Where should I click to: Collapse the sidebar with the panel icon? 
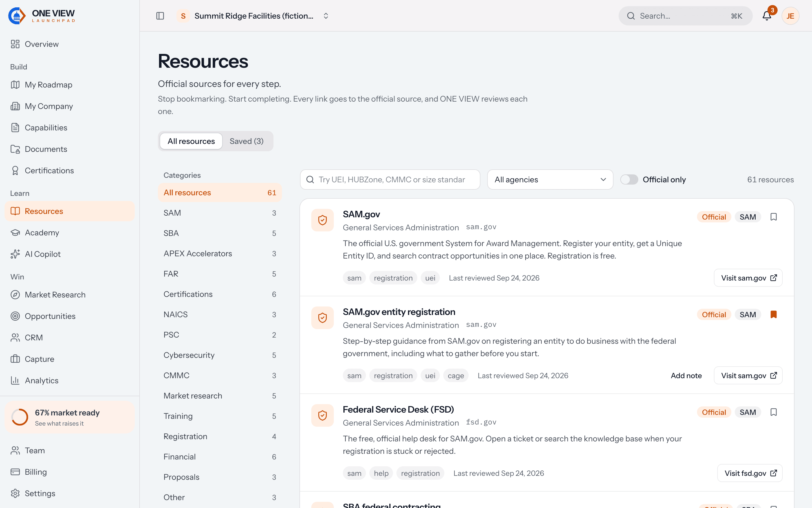tap(160, 16)
